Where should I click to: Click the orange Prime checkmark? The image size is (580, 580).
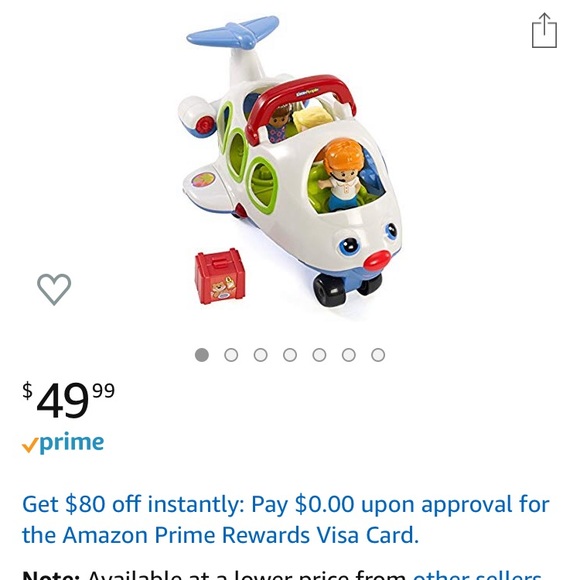30,445
